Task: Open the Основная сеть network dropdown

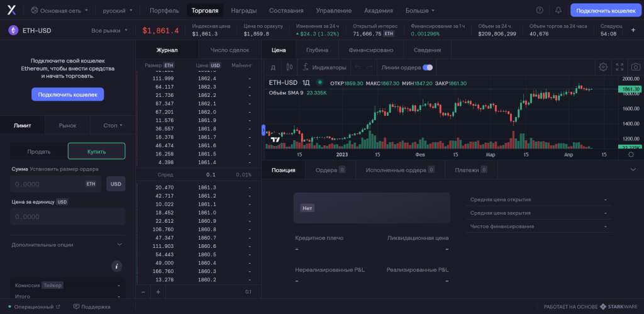Action: click(59, 11)
